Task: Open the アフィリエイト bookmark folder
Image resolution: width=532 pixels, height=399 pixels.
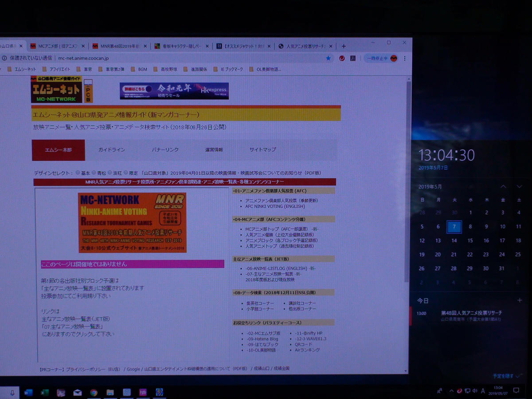Action: tap(56, 69)
